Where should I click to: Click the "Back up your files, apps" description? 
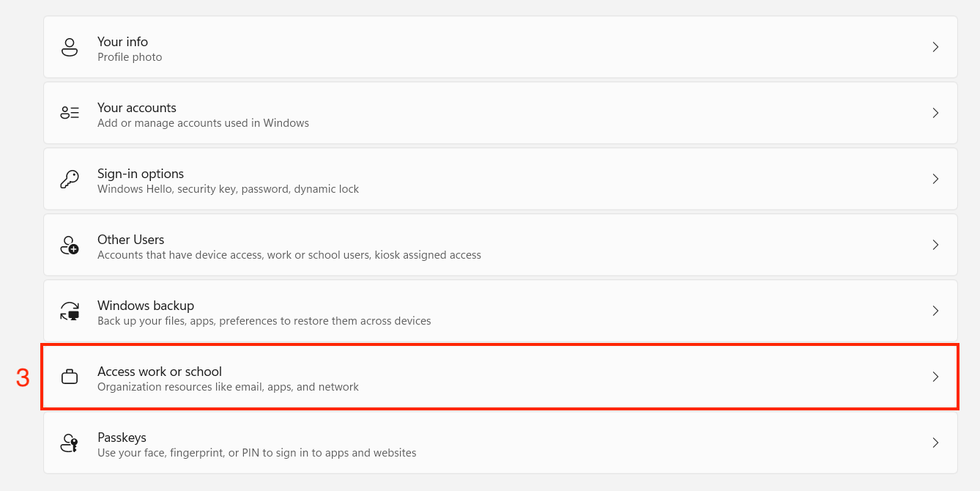coord(264,321)
